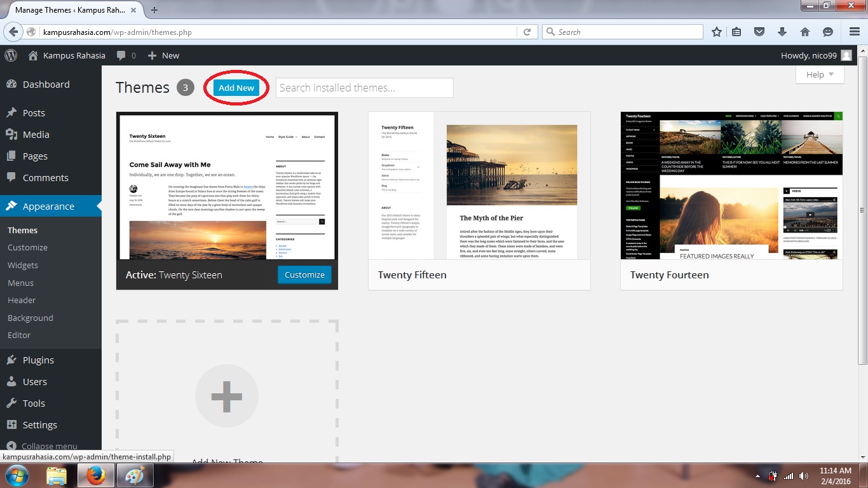
Task: Focus the Search installed themes field
Action: (364, 88)
